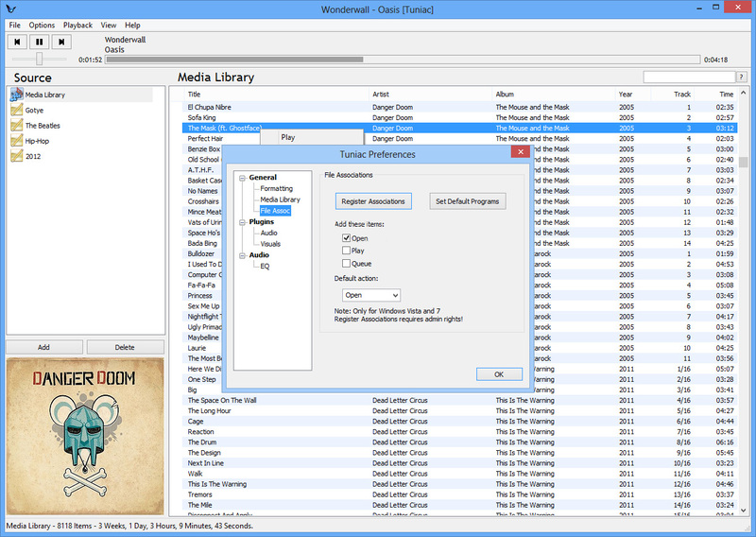Screen dimensions: 756x537
Task: Sort library by Year column
Action: tap(633, 95)
